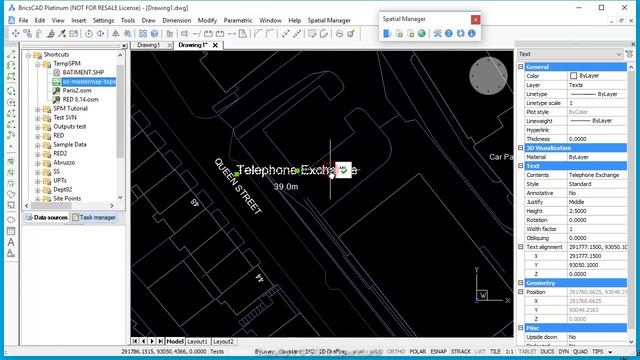This screenshot has width=640, height=360.
Task: Switch to Layout1 tab
Action: coord(198,341)
